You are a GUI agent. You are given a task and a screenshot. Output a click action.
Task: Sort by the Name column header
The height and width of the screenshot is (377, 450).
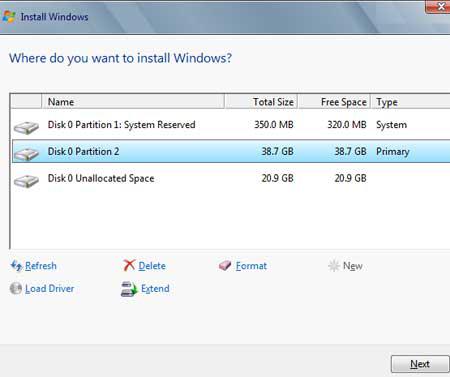[x=133, y=102]
